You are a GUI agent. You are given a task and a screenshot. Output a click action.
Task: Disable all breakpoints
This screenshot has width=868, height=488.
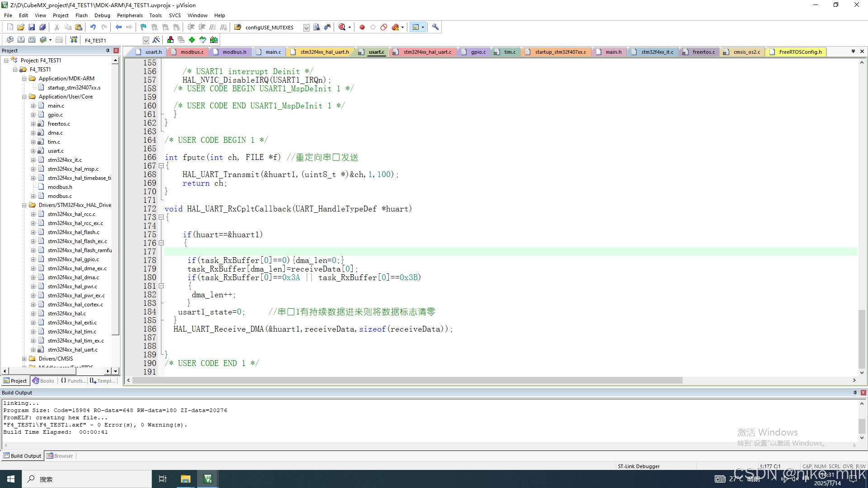[x=384, y=27]
